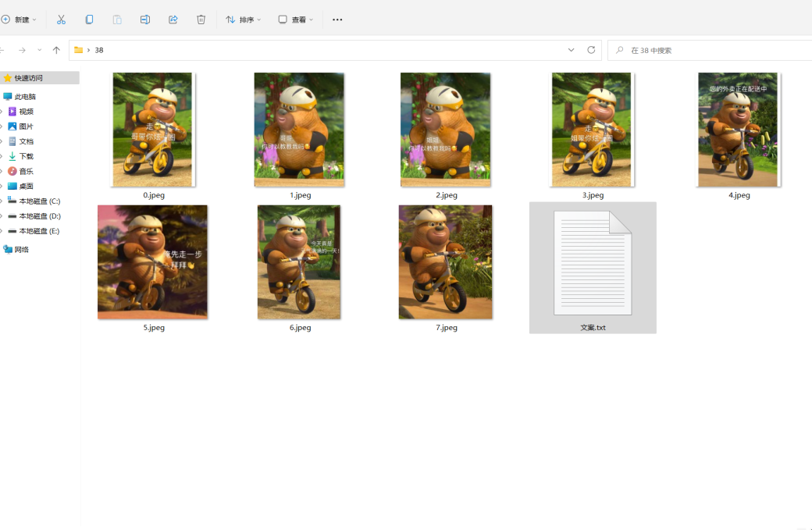Select the 2.jpeg thumbnail
812x530 pixels.
pos(445,130)
